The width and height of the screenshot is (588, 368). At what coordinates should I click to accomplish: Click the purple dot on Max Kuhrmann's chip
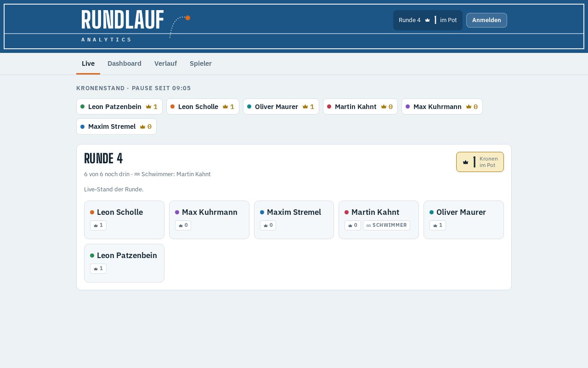407,107
